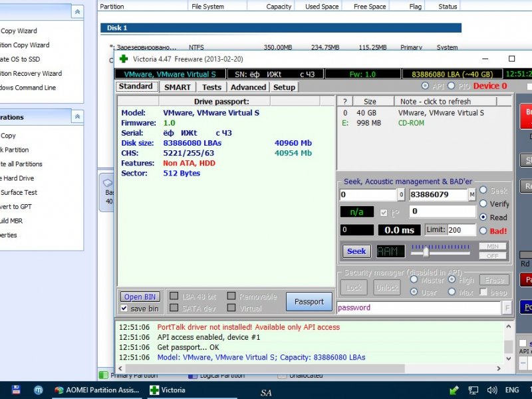Click the log horizontal scroll right arrow
Screen dimensions: 532x399
coord(498,368)
